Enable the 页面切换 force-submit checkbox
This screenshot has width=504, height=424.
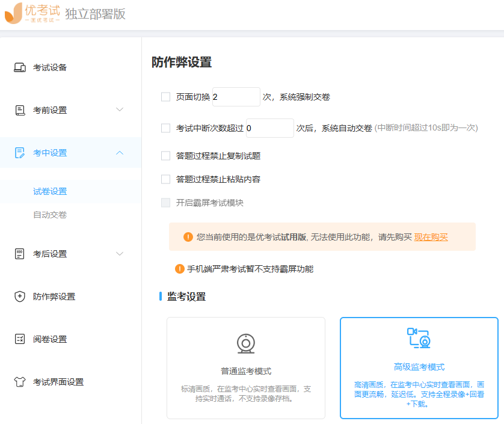165,96
